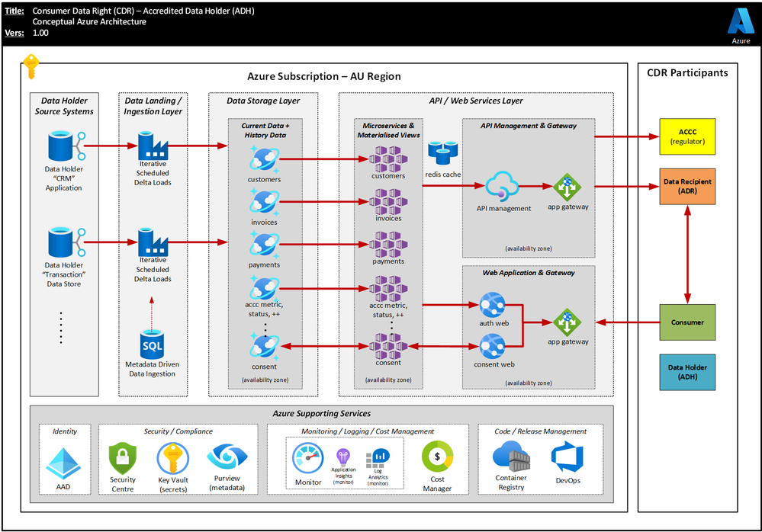Click the Data Landing / Ingestion Layer heading

(153, 106)
